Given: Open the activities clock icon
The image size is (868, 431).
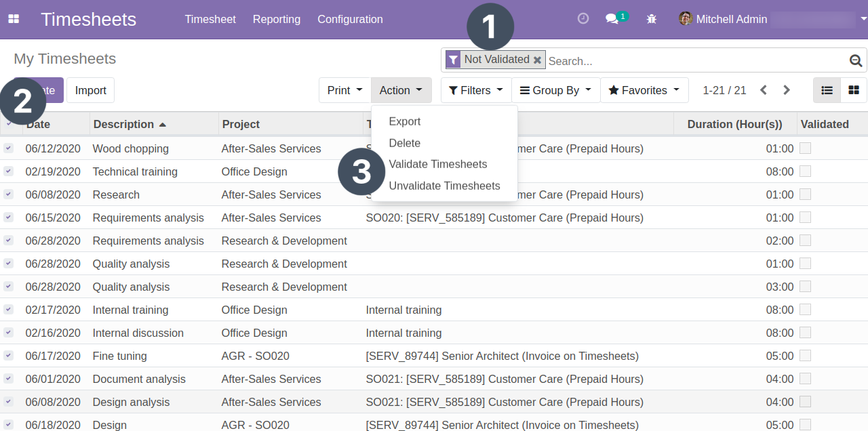Looking at the screenshot, I should (x=583, y=18).
